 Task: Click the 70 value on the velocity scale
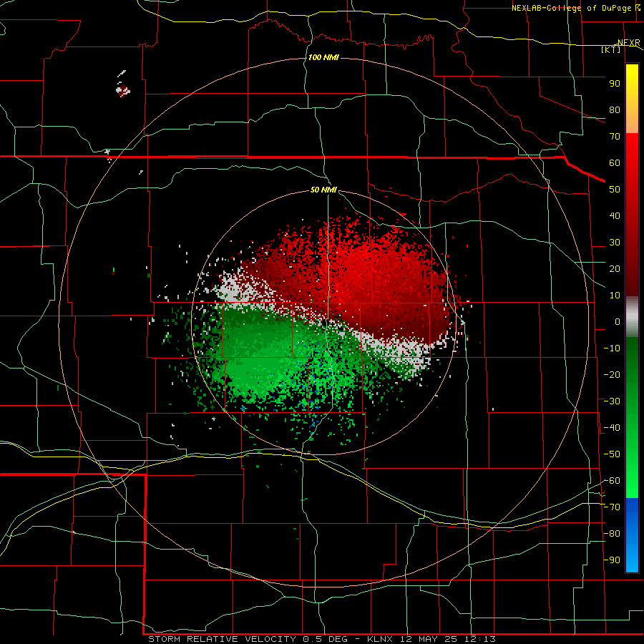point(615,137)
